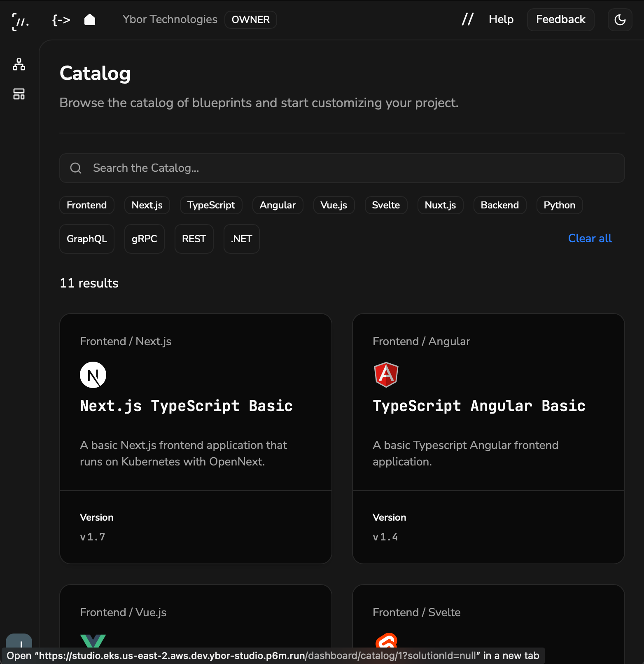Click the Help link

point(501,19)
